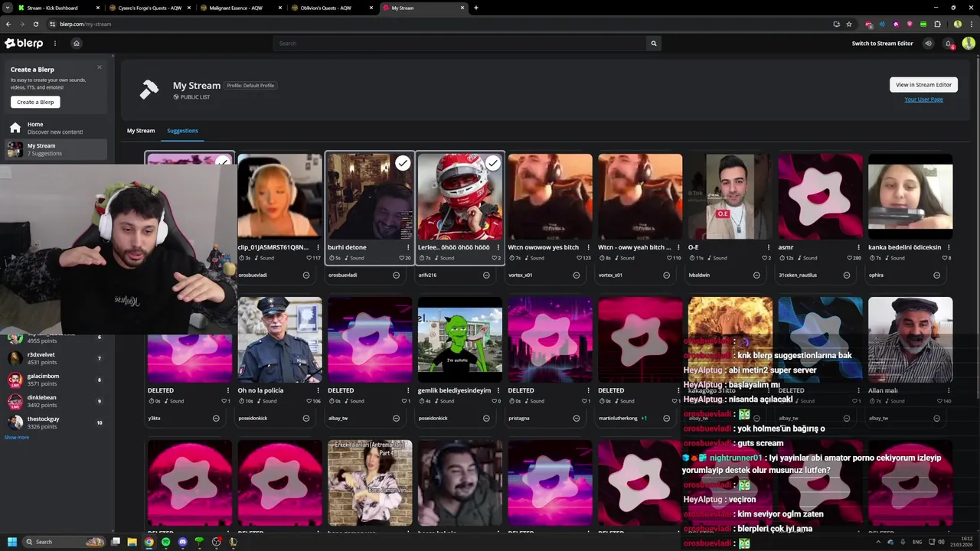This screenshot has width=980, height=551.
Task: Open options menu for asmr blerp
Action: [x=859, y=247]
